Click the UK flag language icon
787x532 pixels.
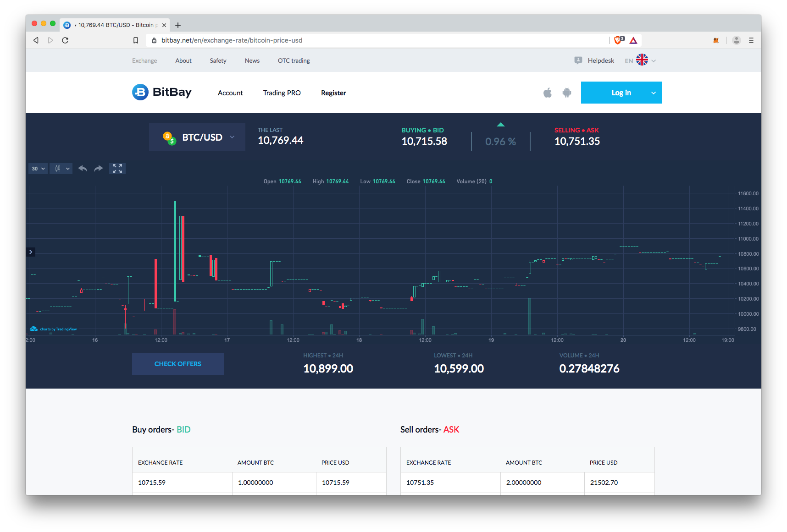[642, 60]
